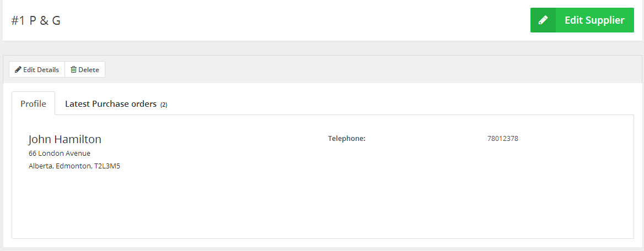The image size is (644, 251).
Task: Select the postal code T2L3M5
Action: point(107,166)
